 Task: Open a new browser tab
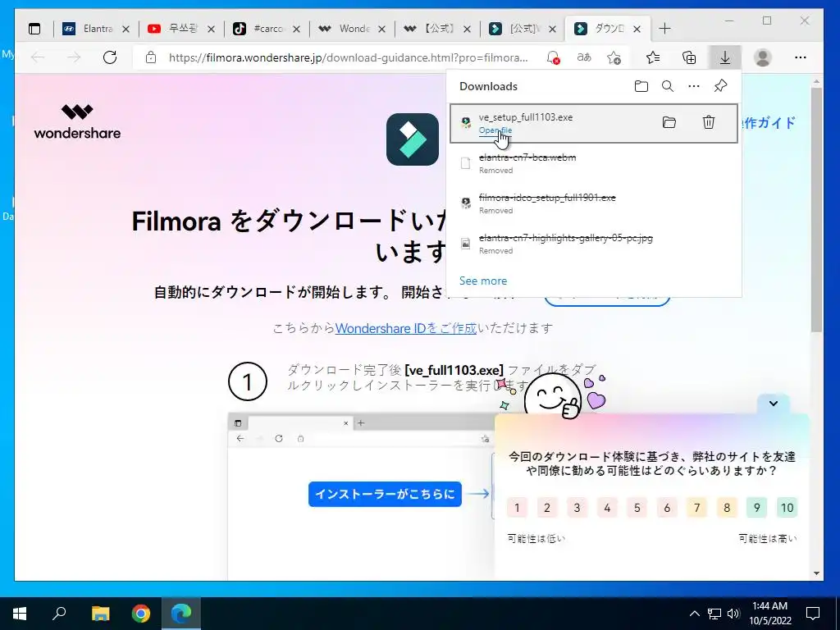[664, 29]
